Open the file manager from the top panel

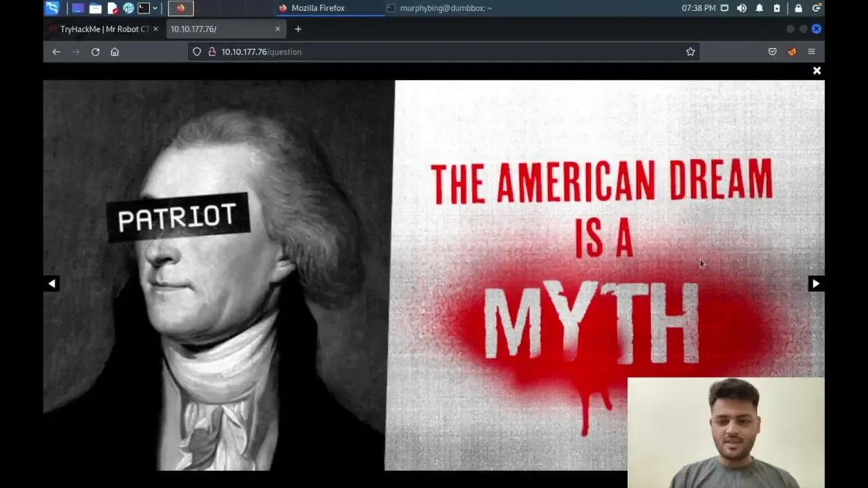95,7
